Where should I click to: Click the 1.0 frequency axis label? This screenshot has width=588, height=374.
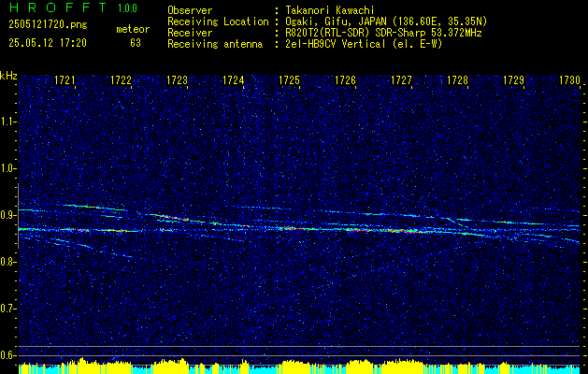tap(7, 168)
